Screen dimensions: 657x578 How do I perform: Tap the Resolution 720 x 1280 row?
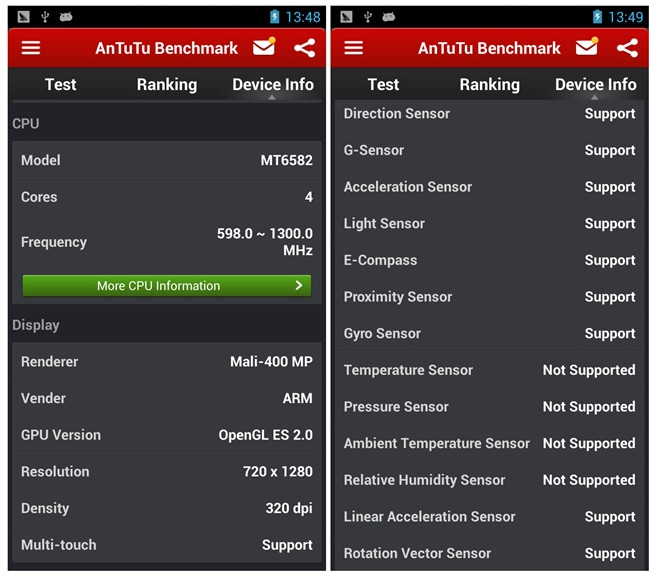(x=167, y=472)
